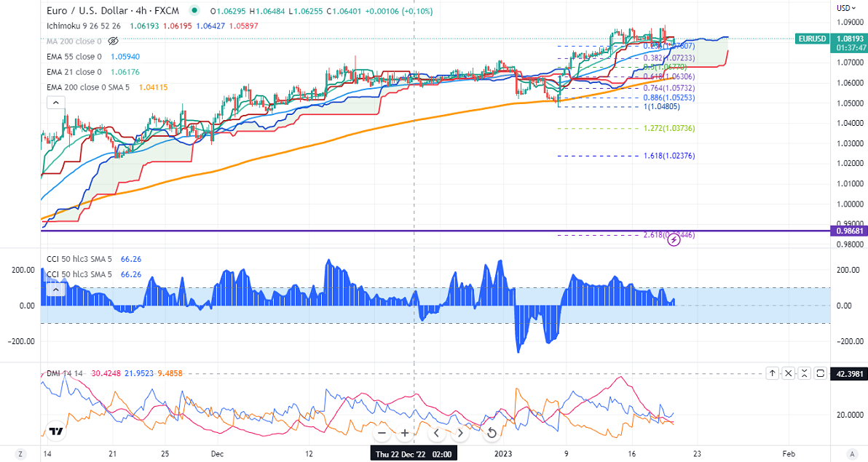Screen dimensions: 868x462
Task: Open the USD currency dropdown
Action: pos(845,7)
